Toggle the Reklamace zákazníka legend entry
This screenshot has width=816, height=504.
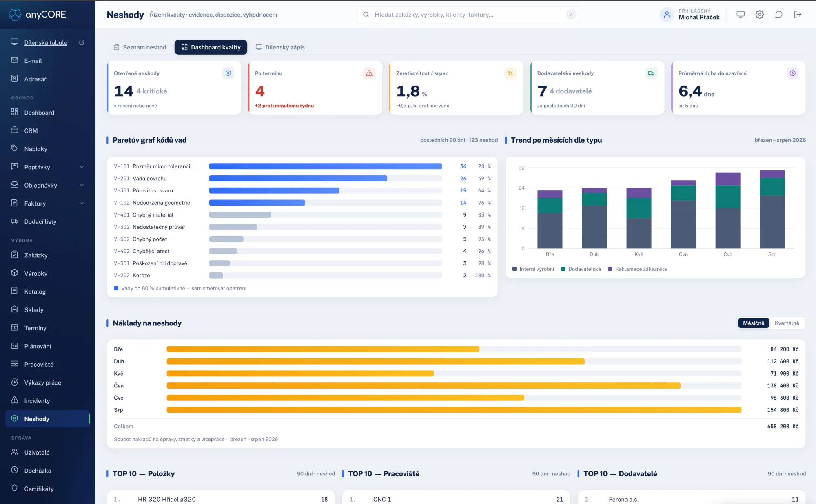tap(637, 269)
